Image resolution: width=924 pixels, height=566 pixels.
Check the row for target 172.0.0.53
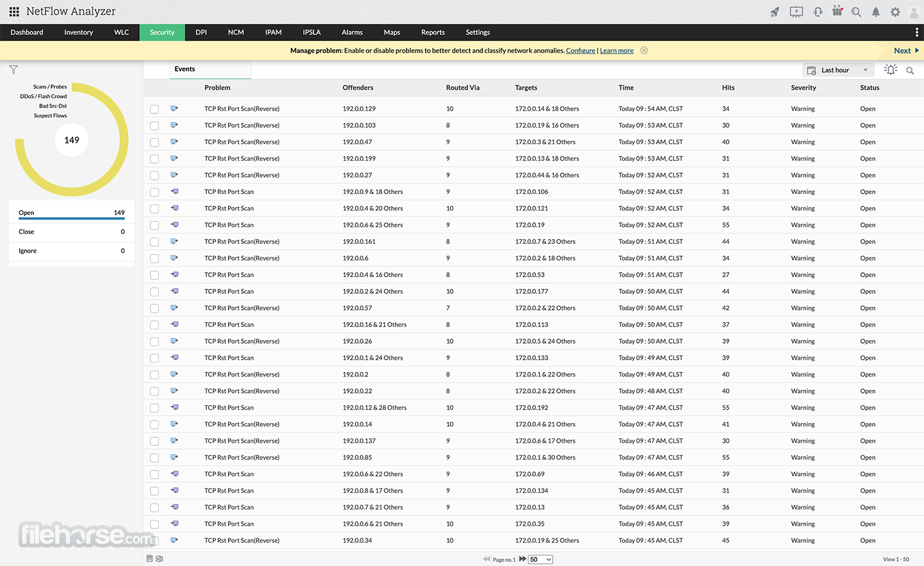[155, 275]
